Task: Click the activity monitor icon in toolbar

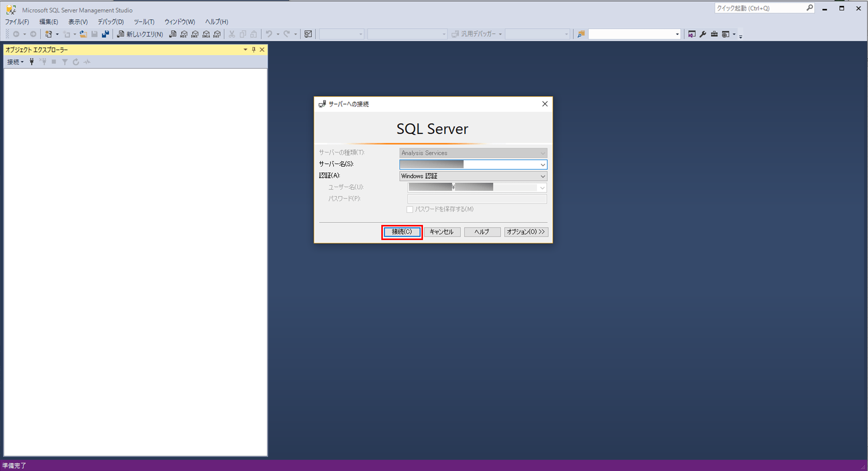Action: coord(308,34)
